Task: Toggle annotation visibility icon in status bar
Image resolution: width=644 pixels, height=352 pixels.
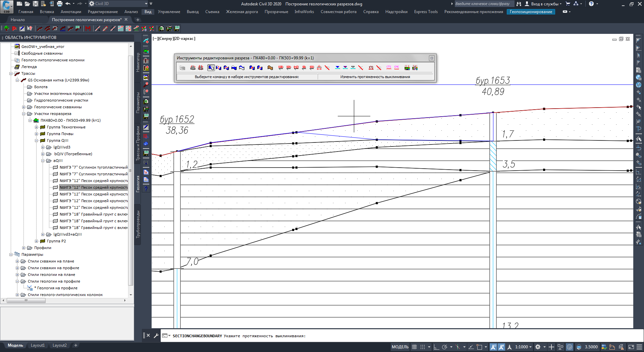Action: pyautogui.click(x=493, y=347)
